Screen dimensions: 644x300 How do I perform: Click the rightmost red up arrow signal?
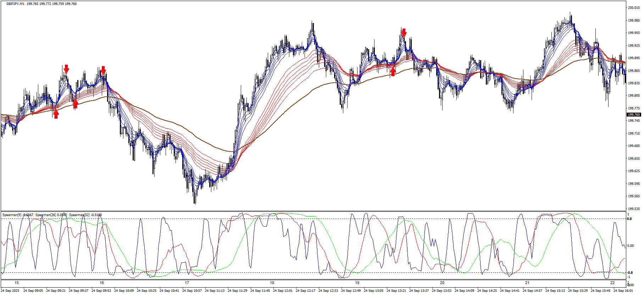click(393, 72)
